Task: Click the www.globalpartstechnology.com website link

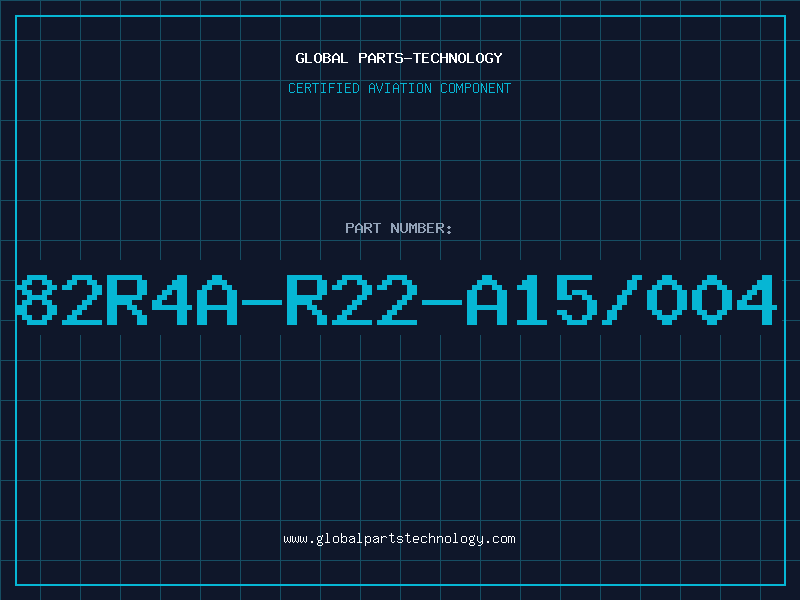Action: point(399,539)
